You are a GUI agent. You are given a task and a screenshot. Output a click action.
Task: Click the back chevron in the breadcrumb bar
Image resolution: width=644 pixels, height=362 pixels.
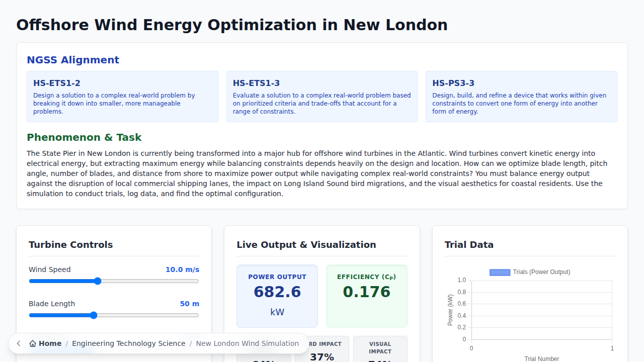coord(18,343)
